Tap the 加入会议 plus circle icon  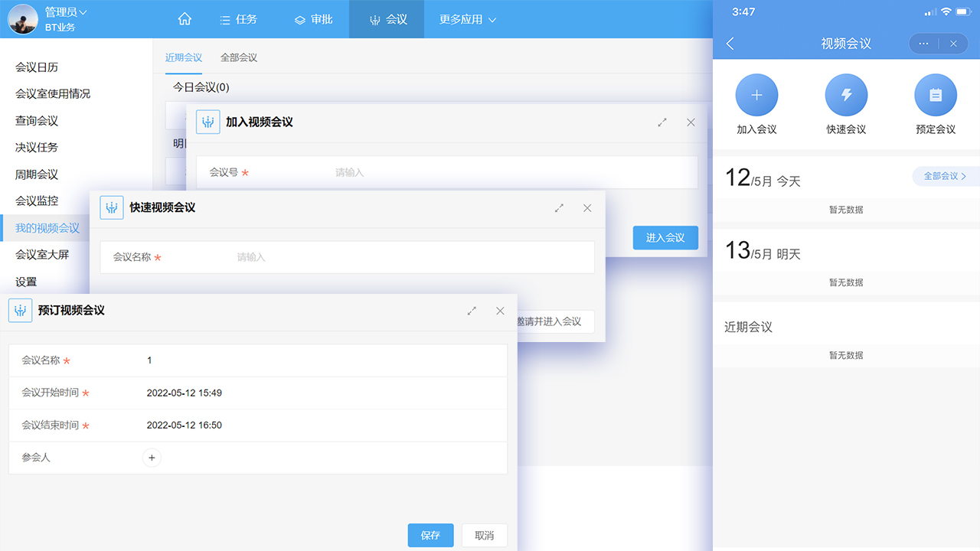click(756, 95)
